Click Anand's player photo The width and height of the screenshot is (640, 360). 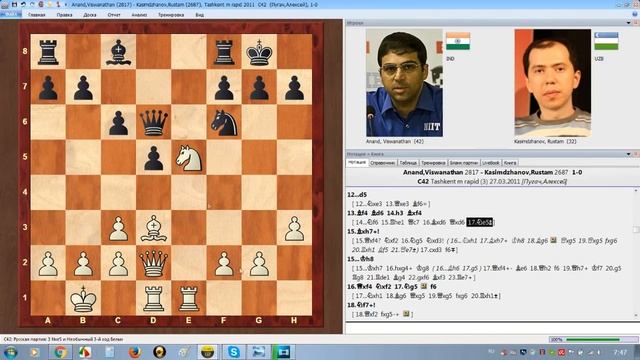(404, 83)
